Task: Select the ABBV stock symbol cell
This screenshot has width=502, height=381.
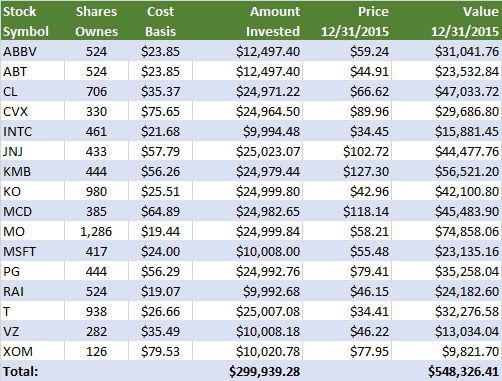Action: point(32,51)
